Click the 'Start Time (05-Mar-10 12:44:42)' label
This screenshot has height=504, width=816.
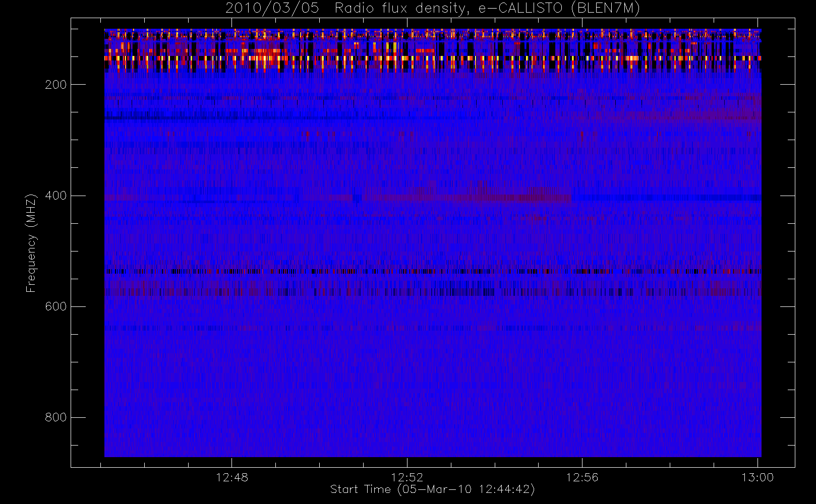click(x=432, y=489)
